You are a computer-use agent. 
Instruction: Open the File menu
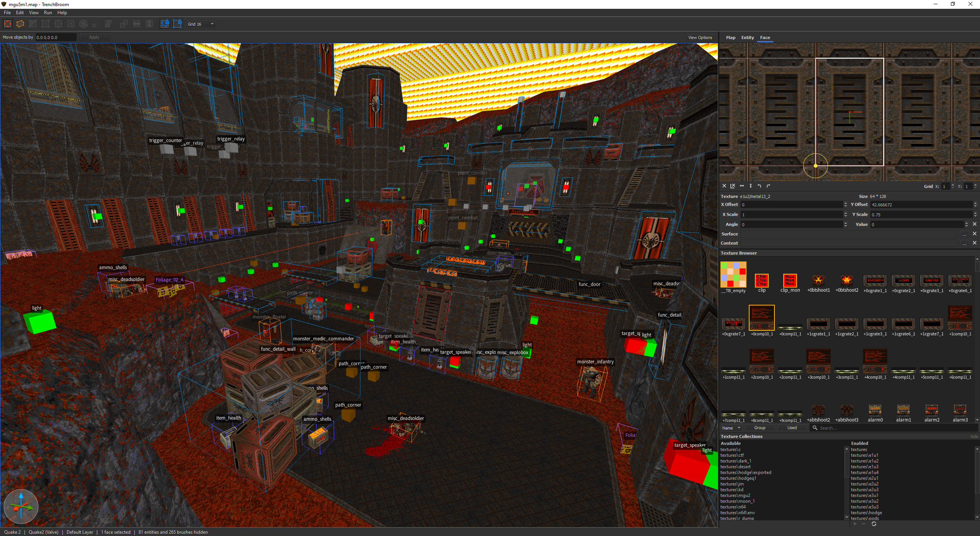pos(7,13)
